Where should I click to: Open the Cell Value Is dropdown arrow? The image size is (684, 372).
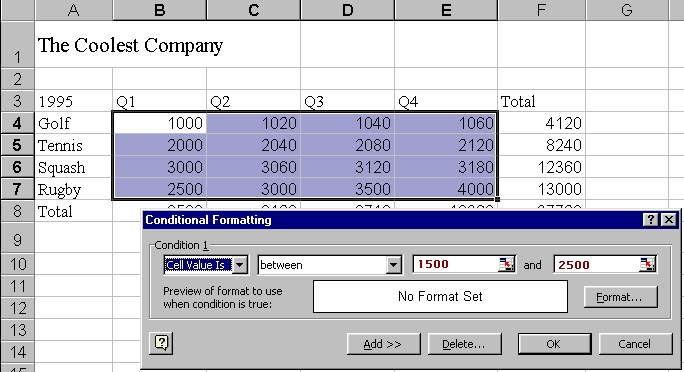coord(239,265)
